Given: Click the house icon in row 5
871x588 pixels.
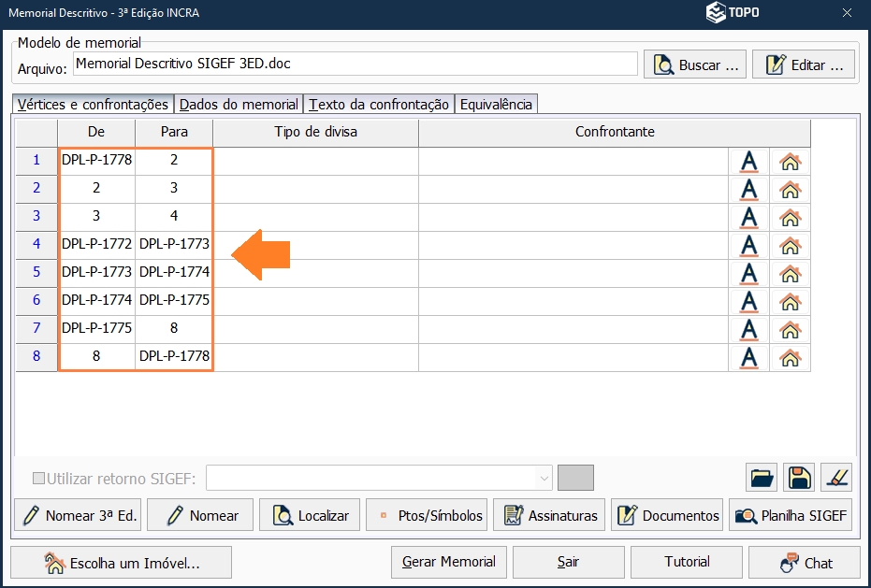Looking at the screenshot, I should point(790,274).
